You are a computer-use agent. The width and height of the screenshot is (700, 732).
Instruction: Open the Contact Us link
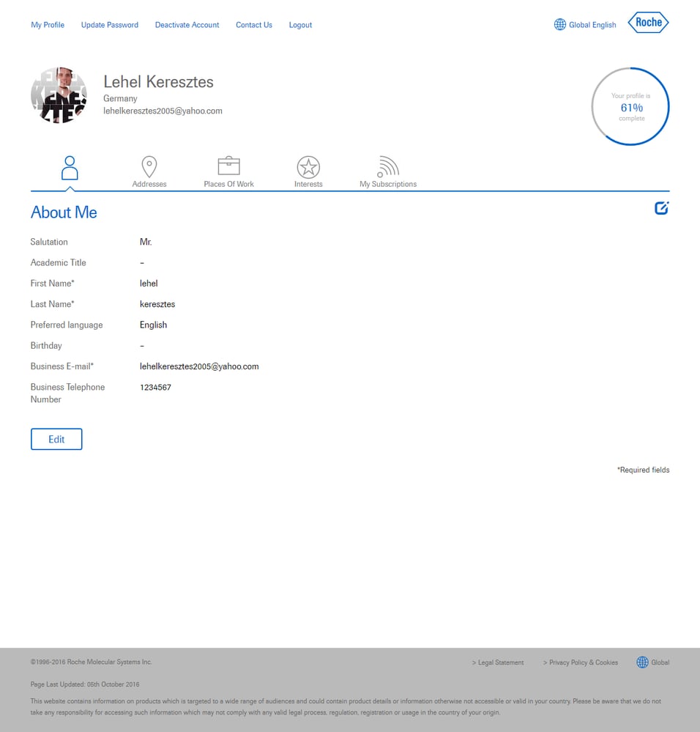253,25
